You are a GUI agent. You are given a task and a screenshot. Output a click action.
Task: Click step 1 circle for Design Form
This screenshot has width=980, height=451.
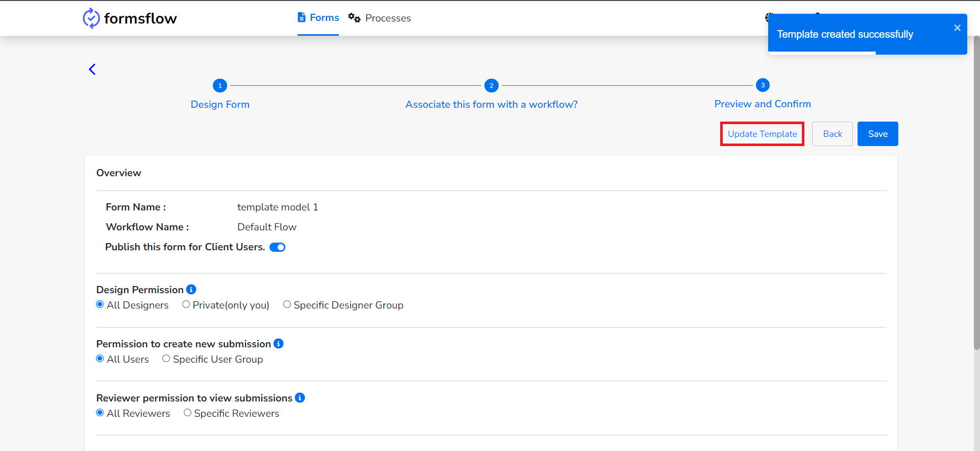click(x=220, y=85)
